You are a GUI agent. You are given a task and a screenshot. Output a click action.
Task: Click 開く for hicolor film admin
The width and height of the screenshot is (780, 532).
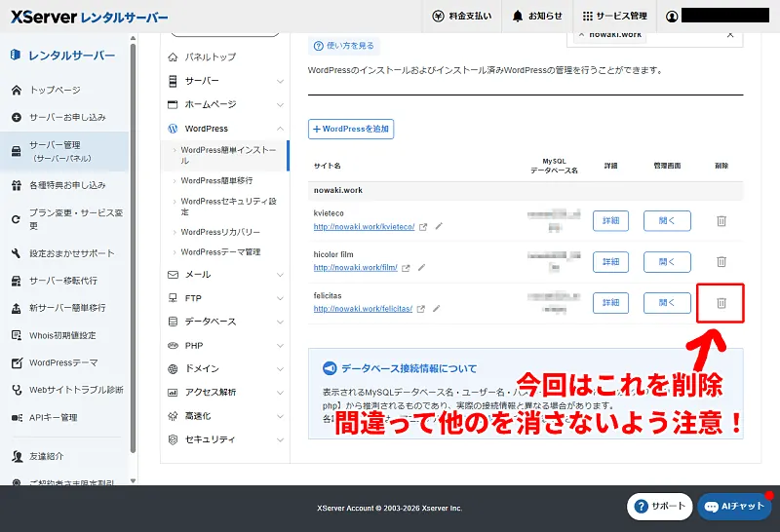pyautogui.click(x=667, y=261)
